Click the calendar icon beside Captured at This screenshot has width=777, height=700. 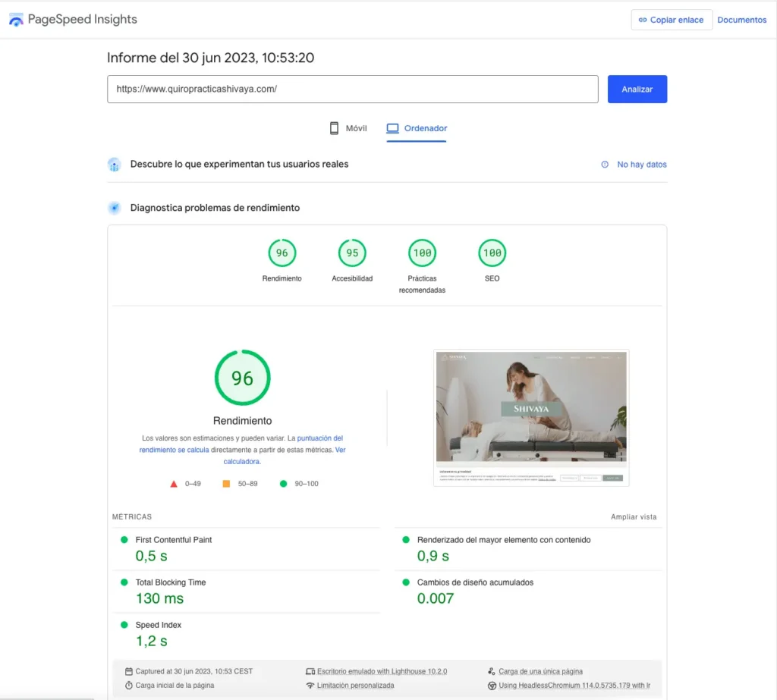(129, 672)
